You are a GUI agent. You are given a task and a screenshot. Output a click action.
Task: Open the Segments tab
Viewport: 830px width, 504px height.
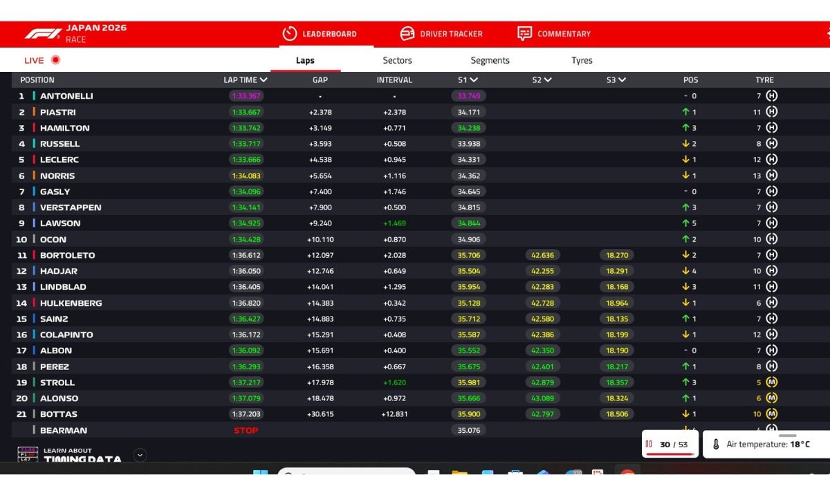tap(490, 60)
